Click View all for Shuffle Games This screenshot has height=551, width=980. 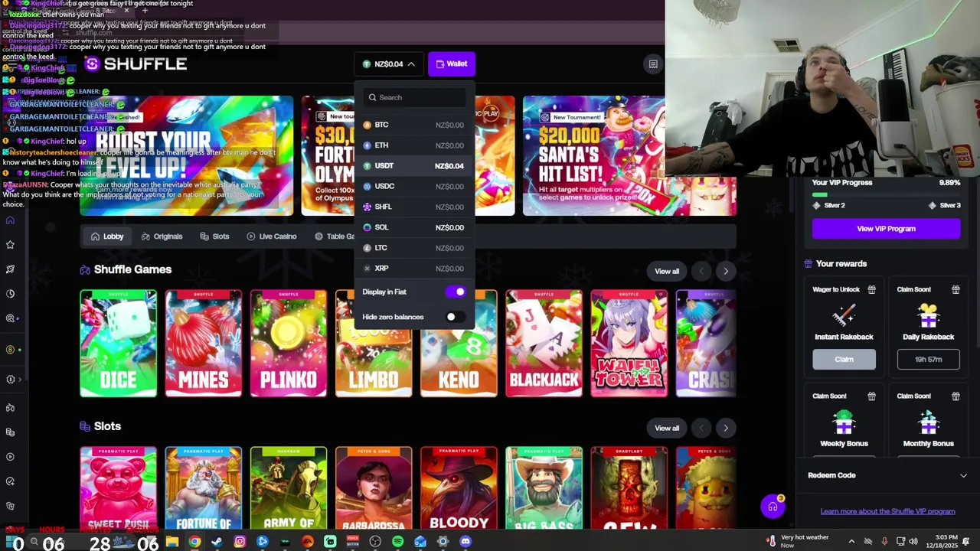coord(667,271)
